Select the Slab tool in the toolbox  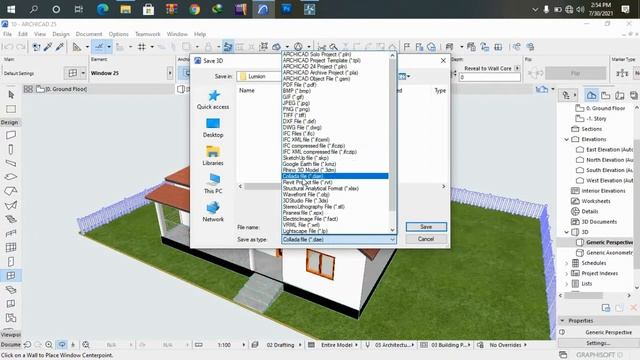pos(11,177)
